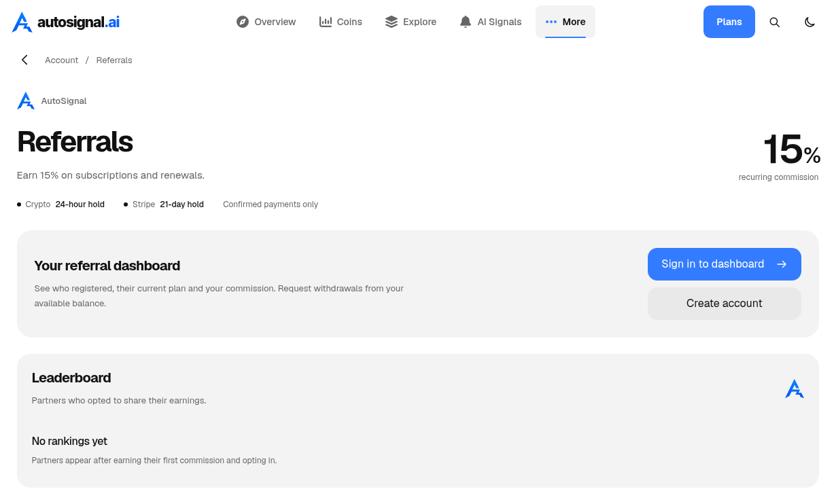
Task: Open the Overview nav label
Action: [x=275, y=22]
